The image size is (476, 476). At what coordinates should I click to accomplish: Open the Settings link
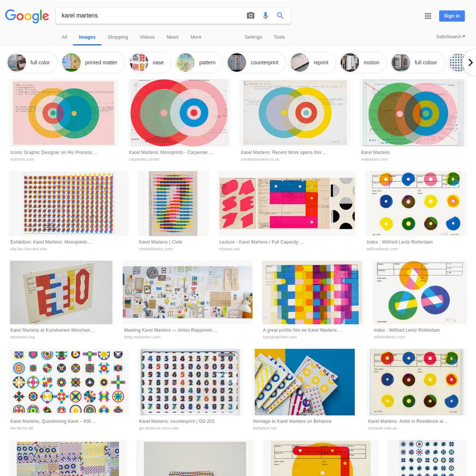[x=253, y=37]
